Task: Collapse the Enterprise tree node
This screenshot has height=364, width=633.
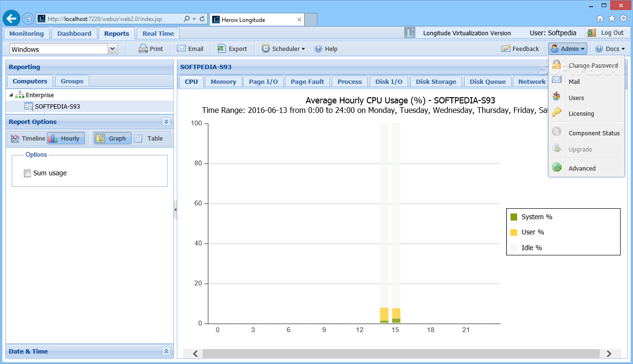Action: [x=11, y=95]
